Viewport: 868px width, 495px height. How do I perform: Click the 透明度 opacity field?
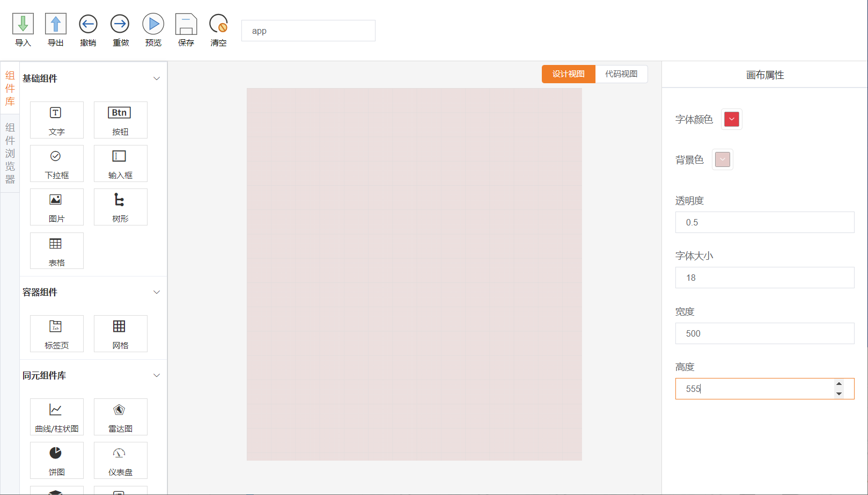click(764, 222)
